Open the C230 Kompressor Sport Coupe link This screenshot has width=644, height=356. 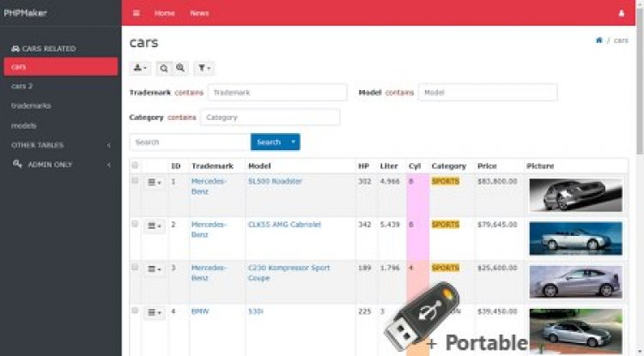pos(289,273)
